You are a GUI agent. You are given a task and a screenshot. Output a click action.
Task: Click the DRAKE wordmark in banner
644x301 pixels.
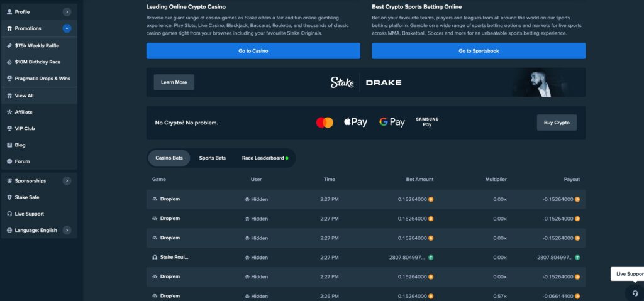tap(384, 82)
